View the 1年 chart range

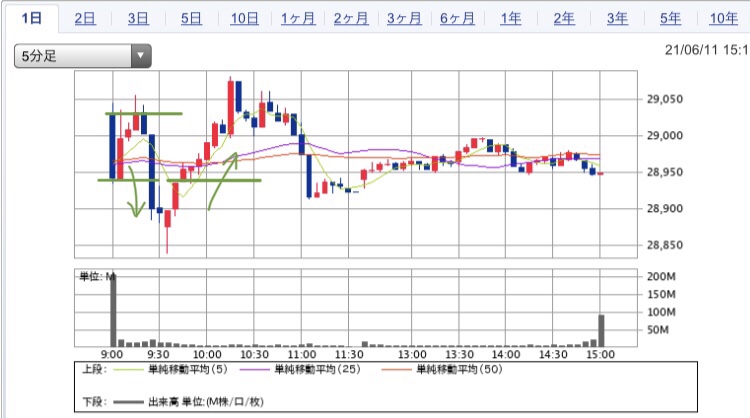[x=510, y=18]
